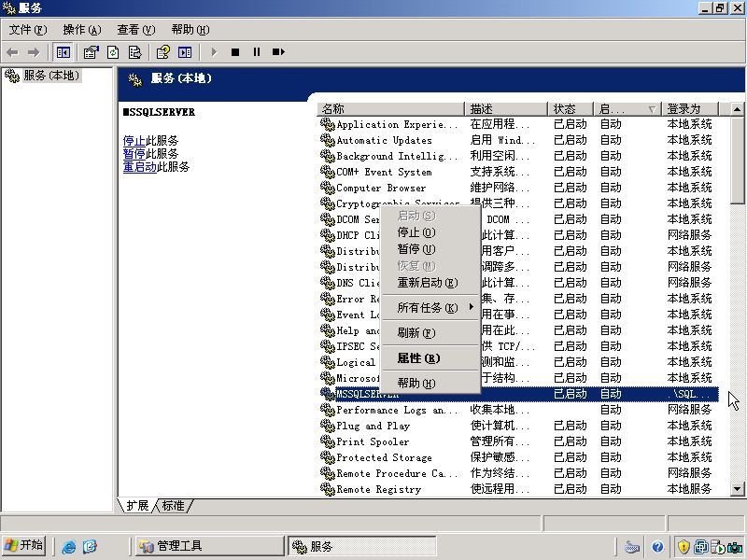Click 'Cryptographic Services' row text
747x560 pixels.
pyautogui.click(x=398, y=203)
